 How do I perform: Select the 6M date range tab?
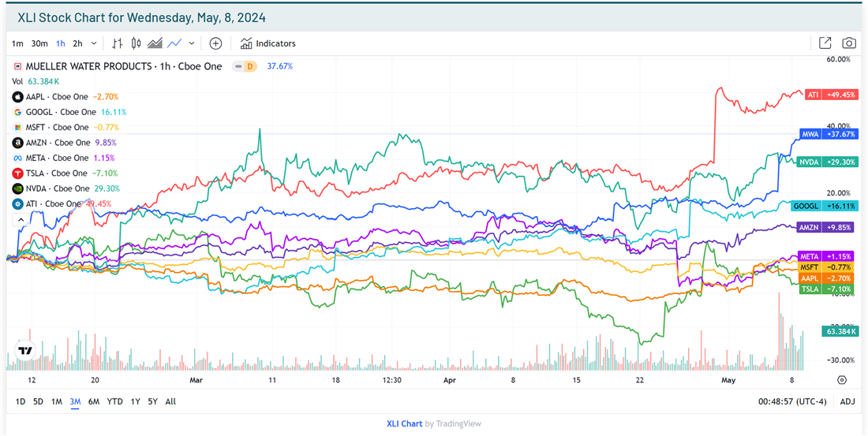click(94, 401)
